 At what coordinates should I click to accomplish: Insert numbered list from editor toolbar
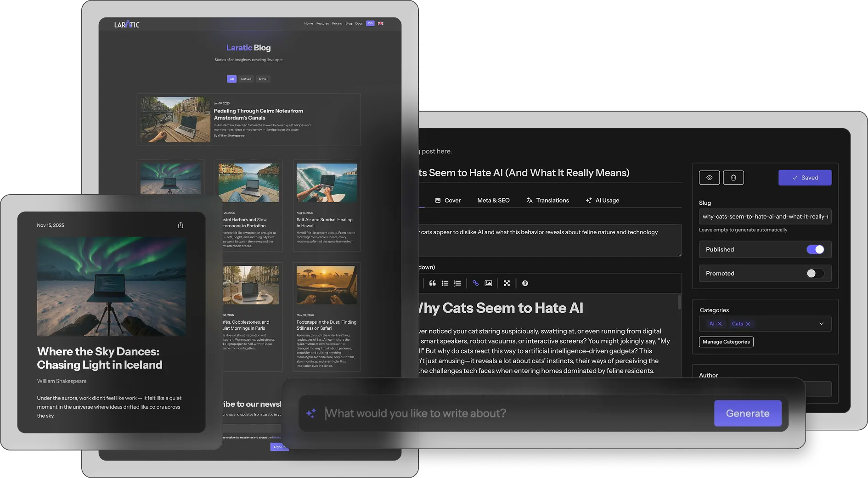coord(457,283)
